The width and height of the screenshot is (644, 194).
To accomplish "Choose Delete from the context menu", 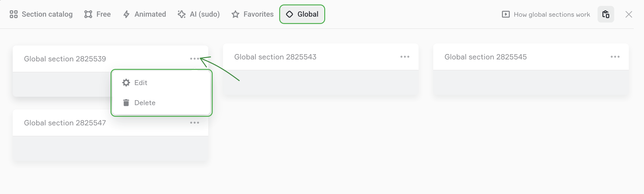I will (145, 103).
